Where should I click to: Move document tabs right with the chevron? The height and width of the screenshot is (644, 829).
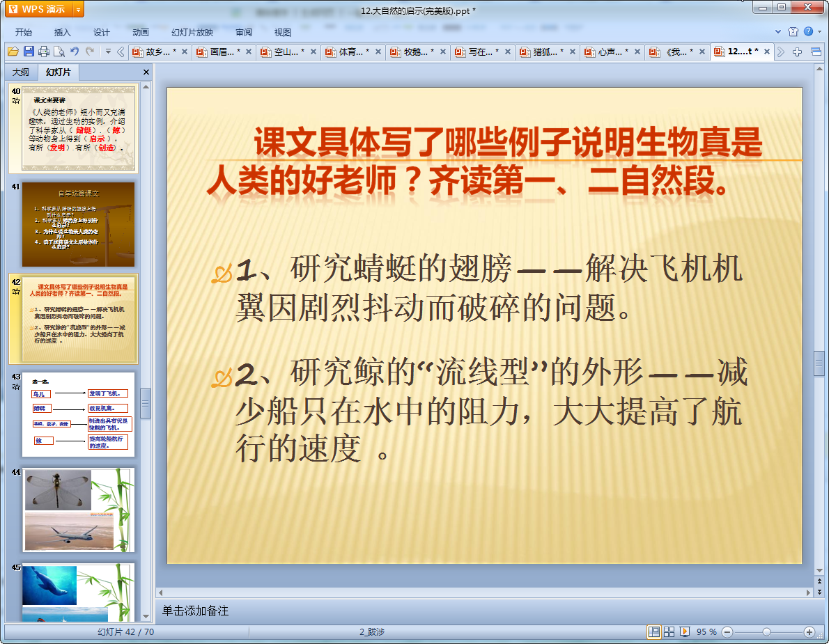(781, 52)
